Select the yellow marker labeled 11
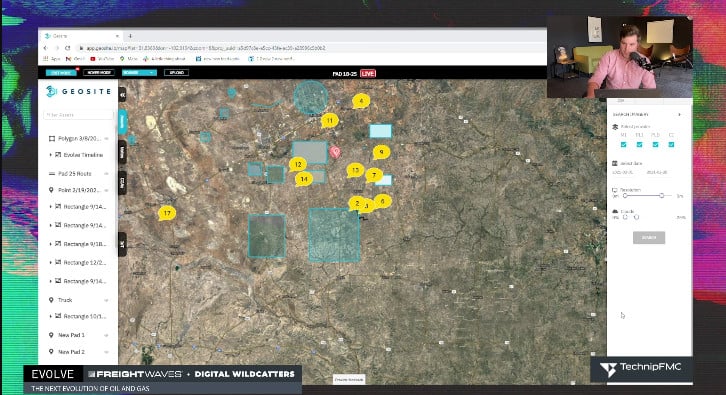Screen dimensions: 726x395 (x=329, y=121)
